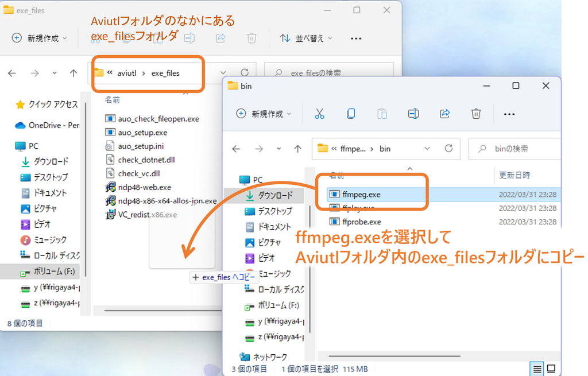
Task: Go up one folder in exe_files window
Action: [x=73, y=73]
